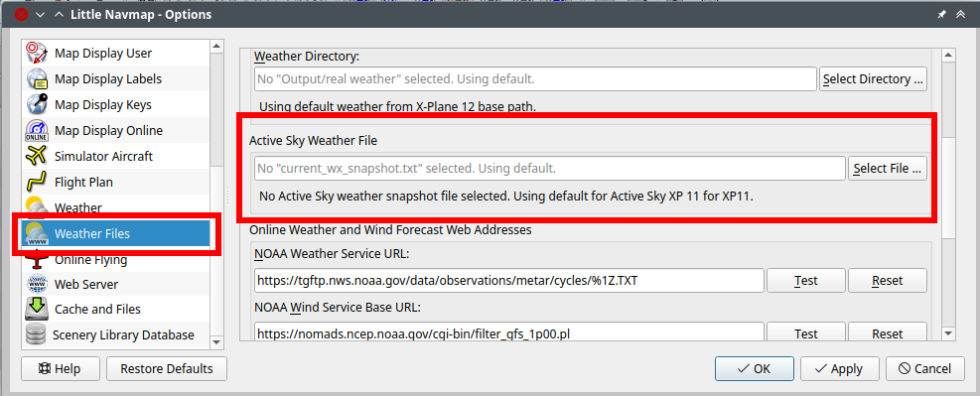Click the Weather Files www icon
Image resolution: width=980 pixels, height=396 pixels.
pos(37,234)
